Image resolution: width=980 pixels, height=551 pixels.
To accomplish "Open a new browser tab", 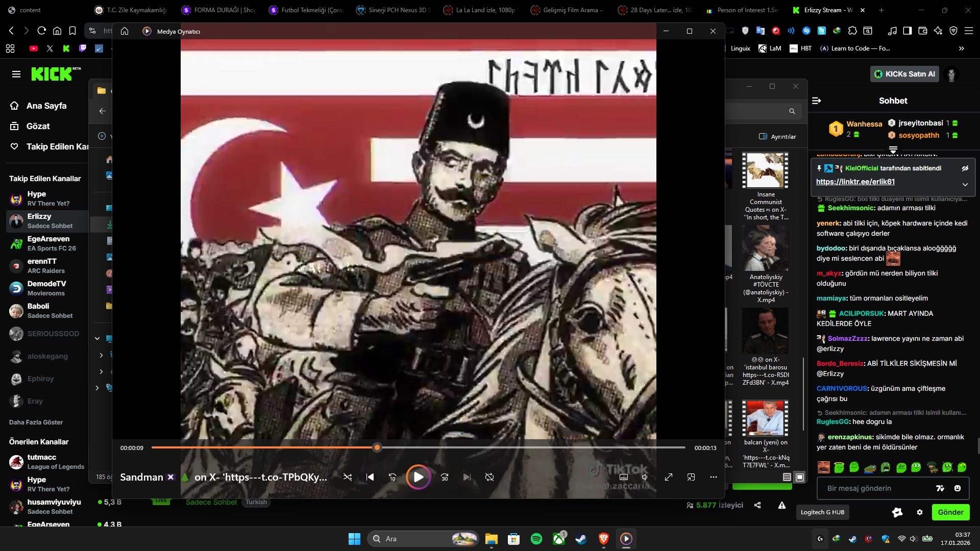I will tap(881, 10).
